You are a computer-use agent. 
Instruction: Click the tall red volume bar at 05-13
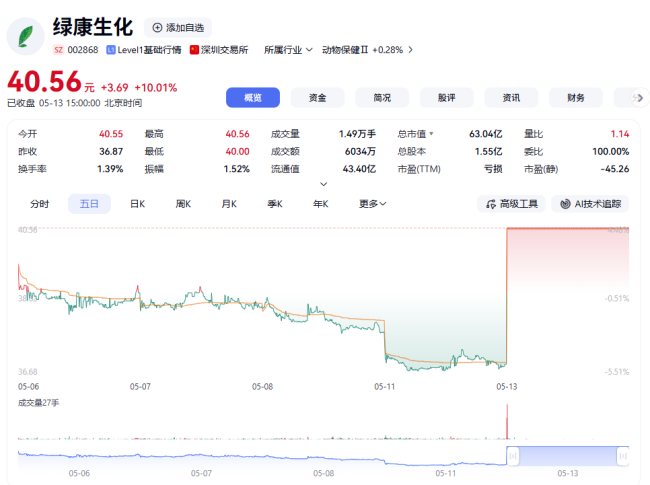tap(507, 422)
